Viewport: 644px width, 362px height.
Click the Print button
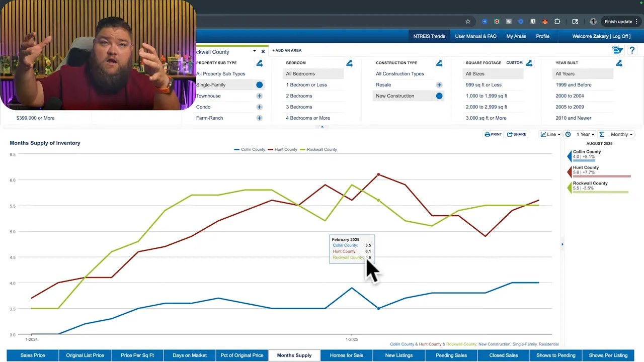[x=493, y=134]
